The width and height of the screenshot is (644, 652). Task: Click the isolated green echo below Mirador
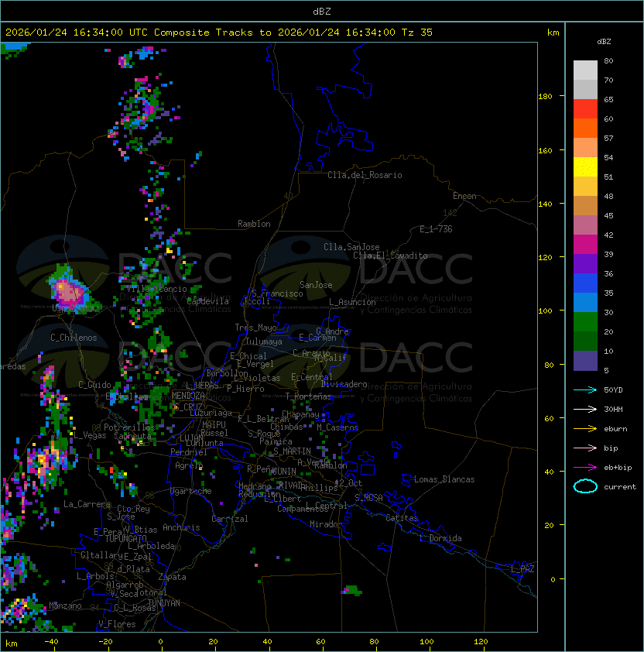[351, 590]
